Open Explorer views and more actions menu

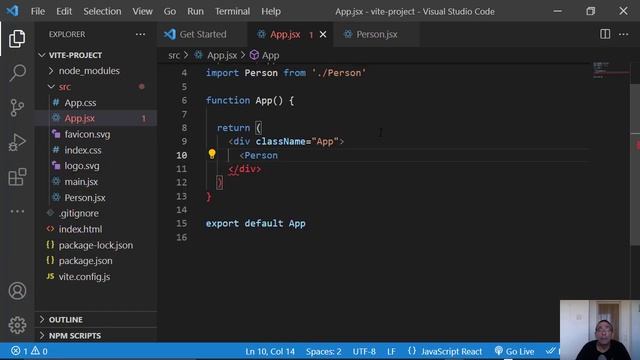[x=140, y=34]
